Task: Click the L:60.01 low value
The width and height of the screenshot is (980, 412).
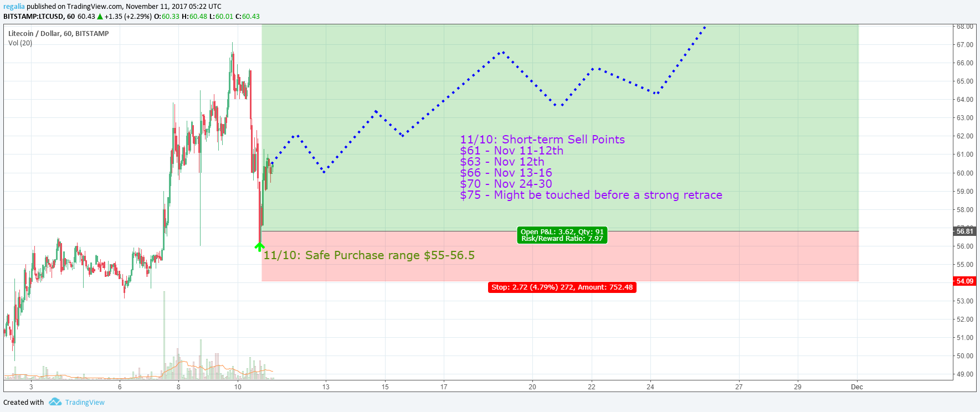Action: pyautogui.click(x=222, y=17)
